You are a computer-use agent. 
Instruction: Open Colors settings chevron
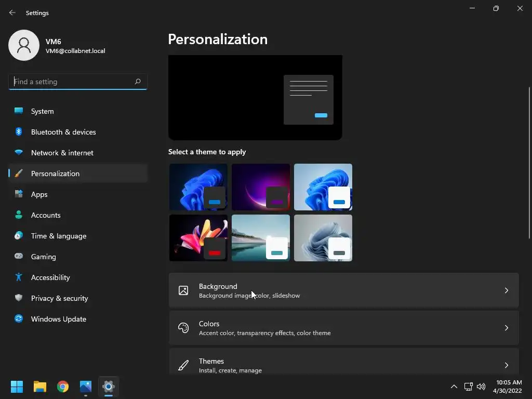tap(506, 328)
